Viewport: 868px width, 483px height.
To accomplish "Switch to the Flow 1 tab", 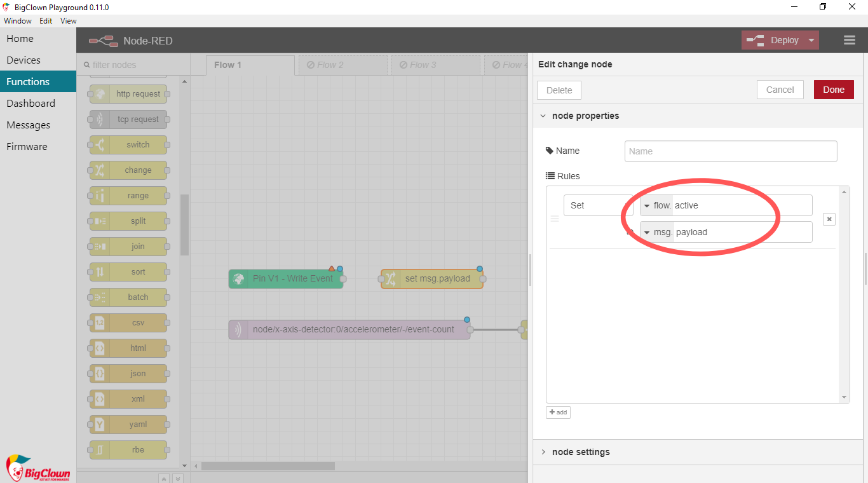I will (250, 65).
